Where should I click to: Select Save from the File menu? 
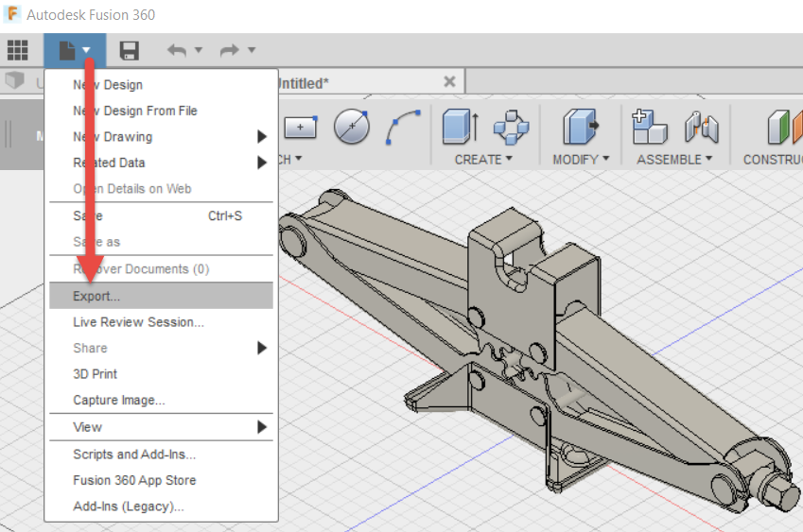click(x=161, y=215)
